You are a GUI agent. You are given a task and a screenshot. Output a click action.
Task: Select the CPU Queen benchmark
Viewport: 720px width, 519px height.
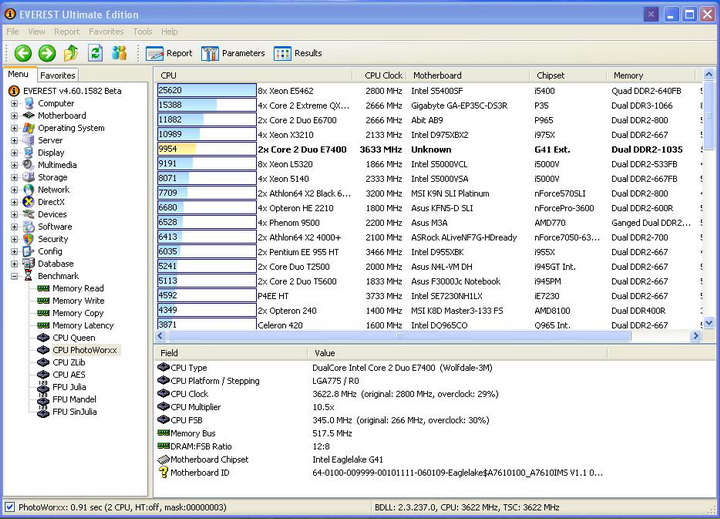click(x=73, y=338)
